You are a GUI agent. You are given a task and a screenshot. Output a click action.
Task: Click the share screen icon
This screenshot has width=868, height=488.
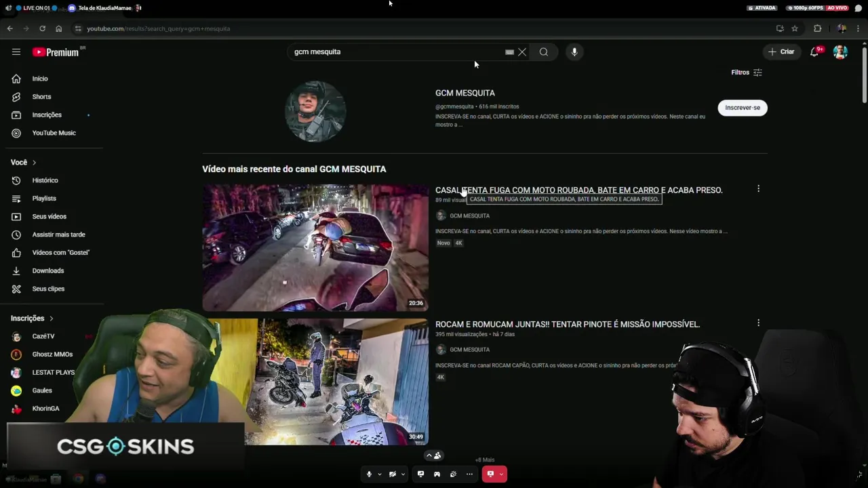(x=420, y=474)
